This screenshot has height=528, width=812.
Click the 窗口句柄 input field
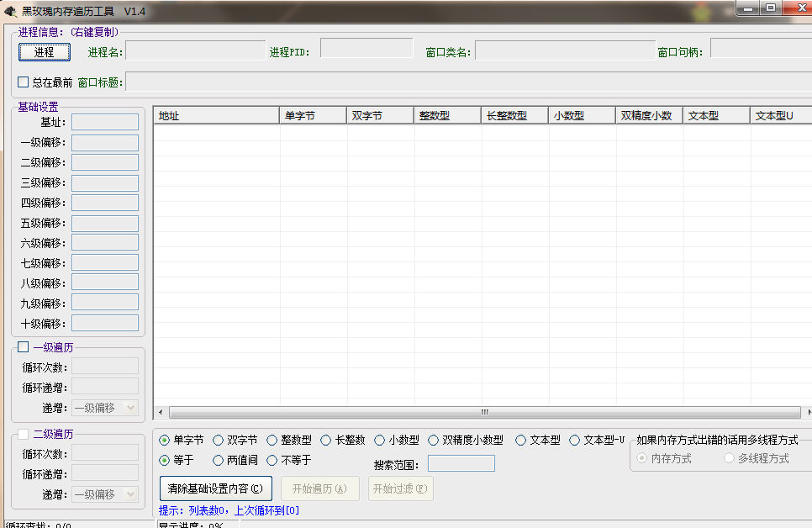[762, 48]
